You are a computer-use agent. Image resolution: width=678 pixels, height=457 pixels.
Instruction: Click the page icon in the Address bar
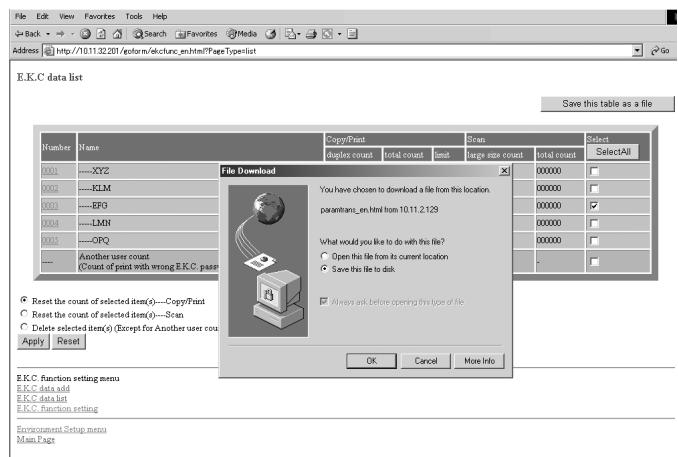(x=49, y=51)
